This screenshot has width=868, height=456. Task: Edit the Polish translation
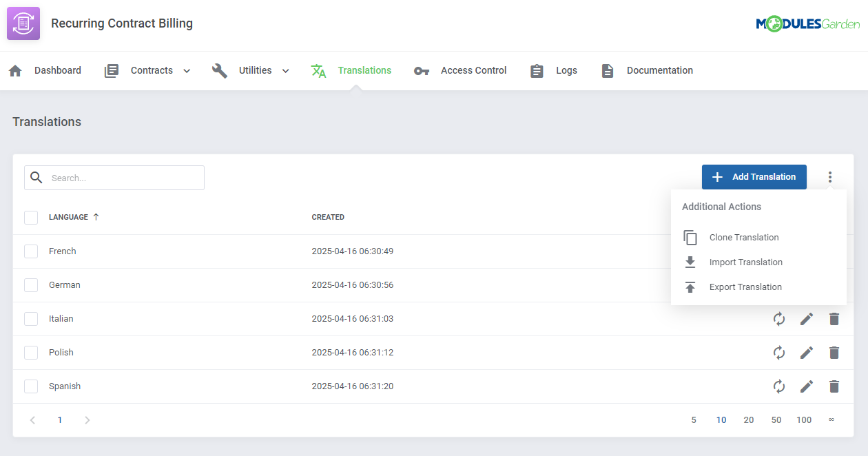coord(807,353)
